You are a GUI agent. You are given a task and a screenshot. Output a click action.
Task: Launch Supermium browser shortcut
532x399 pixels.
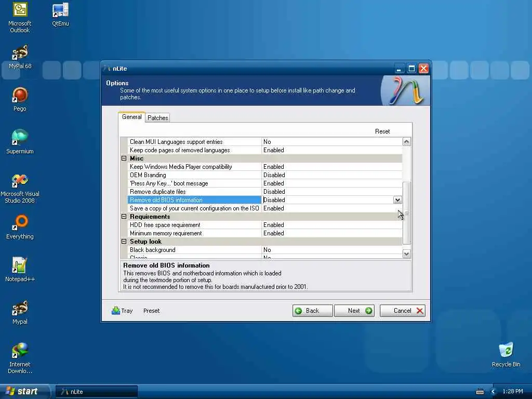[20, 142]
